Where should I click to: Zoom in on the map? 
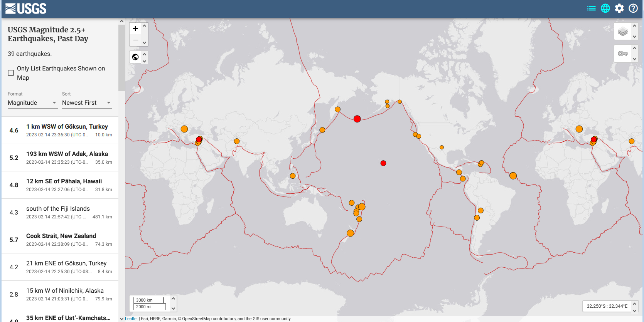(135, 29)
